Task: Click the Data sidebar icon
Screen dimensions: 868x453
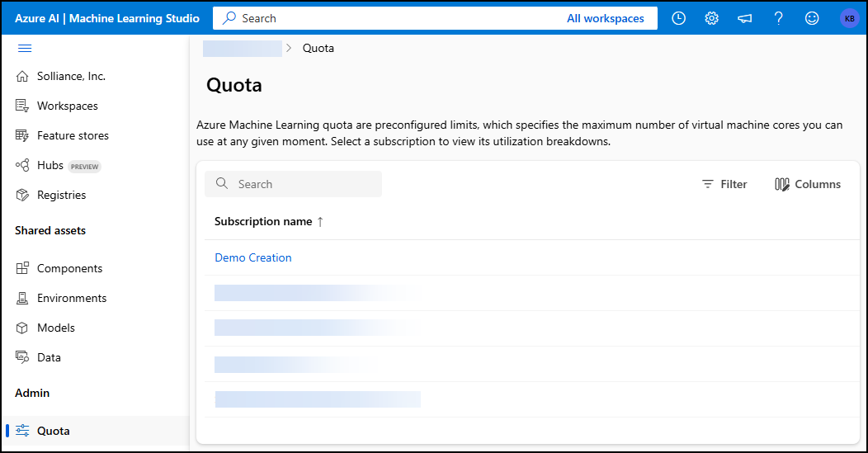Action: (x=22, y=357)
